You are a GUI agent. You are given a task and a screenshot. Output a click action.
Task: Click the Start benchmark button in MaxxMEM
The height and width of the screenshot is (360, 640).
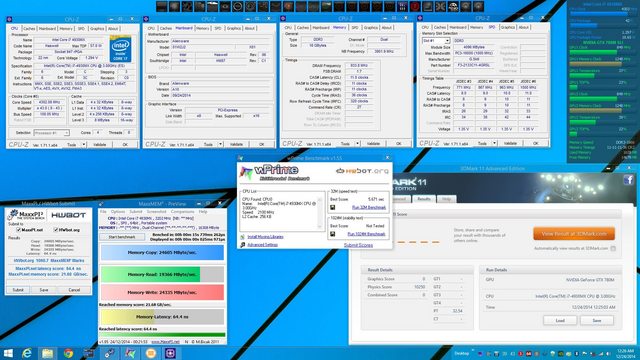[122, 237]
